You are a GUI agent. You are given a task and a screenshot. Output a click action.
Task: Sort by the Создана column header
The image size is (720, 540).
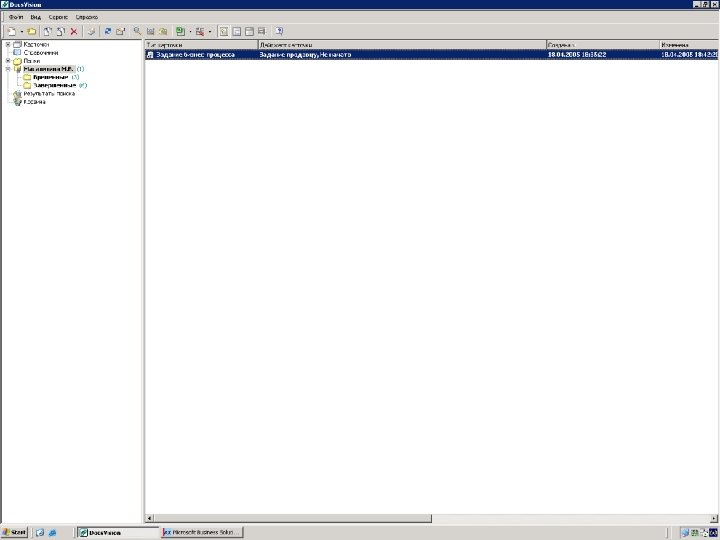(603, 45)
